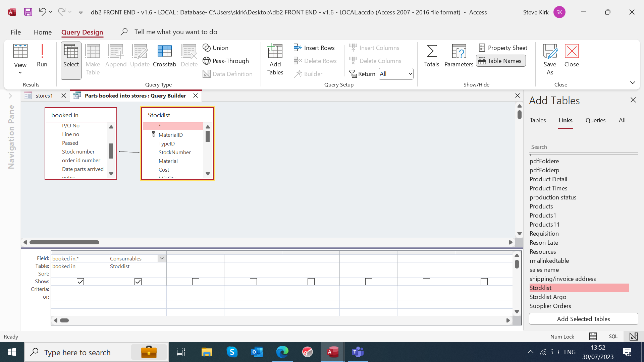644x362 pixels.
Task: Check the Show box in fifth grid column
Action: (311, 282)
